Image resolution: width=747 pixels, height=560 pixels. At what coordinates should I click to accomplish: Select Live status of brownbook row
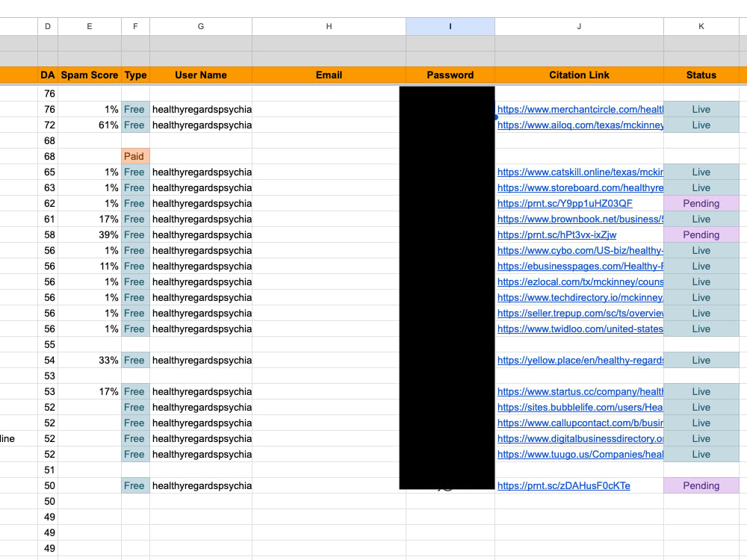[701, 219]
